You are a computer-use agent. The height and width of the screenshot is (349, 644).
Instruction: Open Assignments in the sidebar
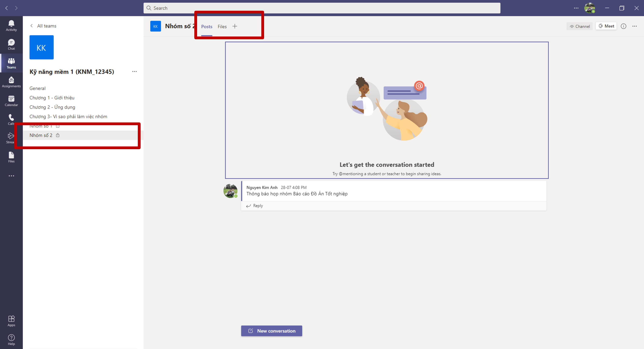point(11,82)
